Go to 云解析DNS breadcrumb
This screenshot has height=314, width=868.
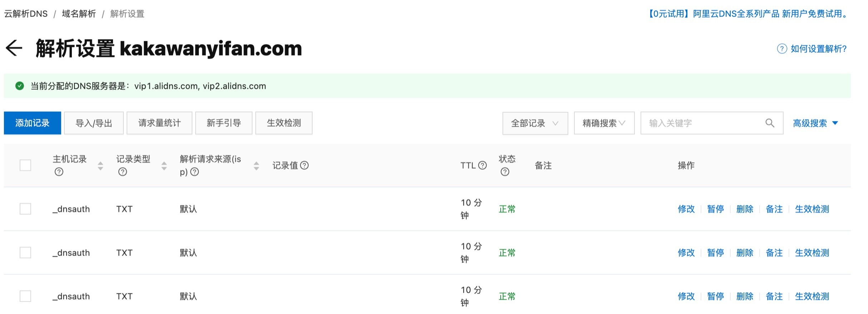coord(26,14)
